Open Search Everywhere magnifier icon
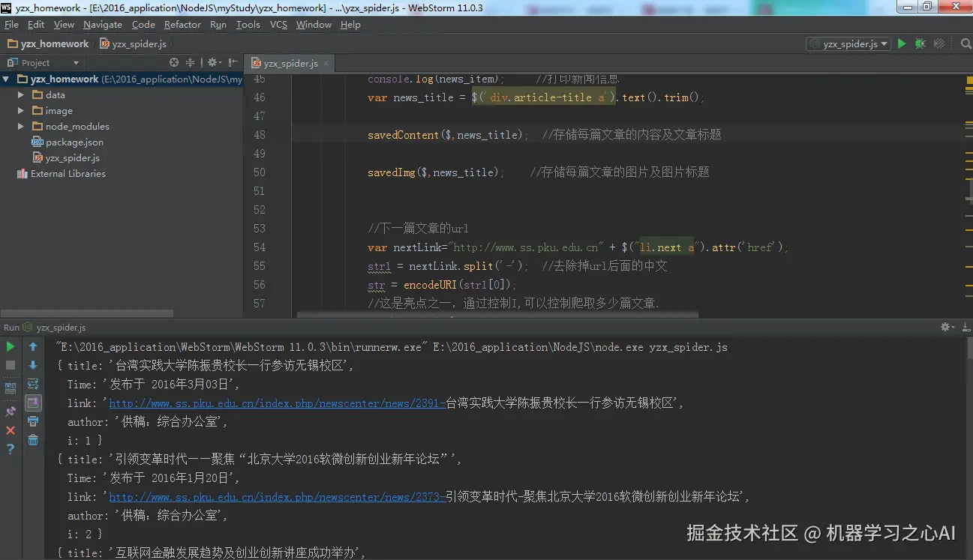 (966, 44)
